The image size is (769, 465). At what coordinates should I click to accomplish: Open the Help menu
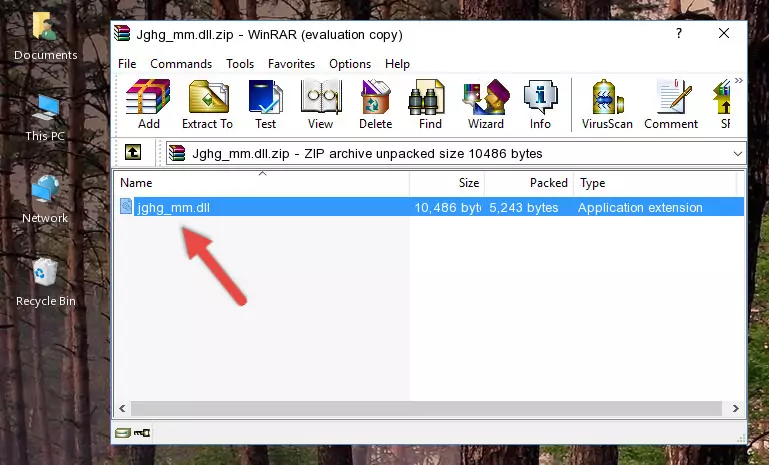tap(397, 64)
